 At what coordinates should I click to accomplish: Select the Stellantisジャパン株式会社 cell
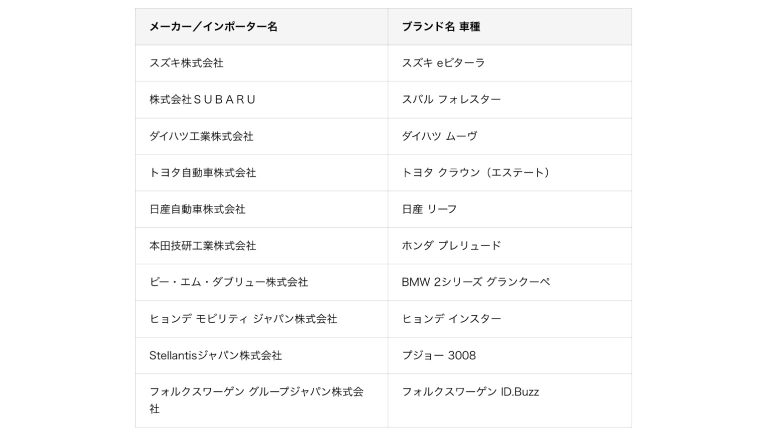[214, 355]
